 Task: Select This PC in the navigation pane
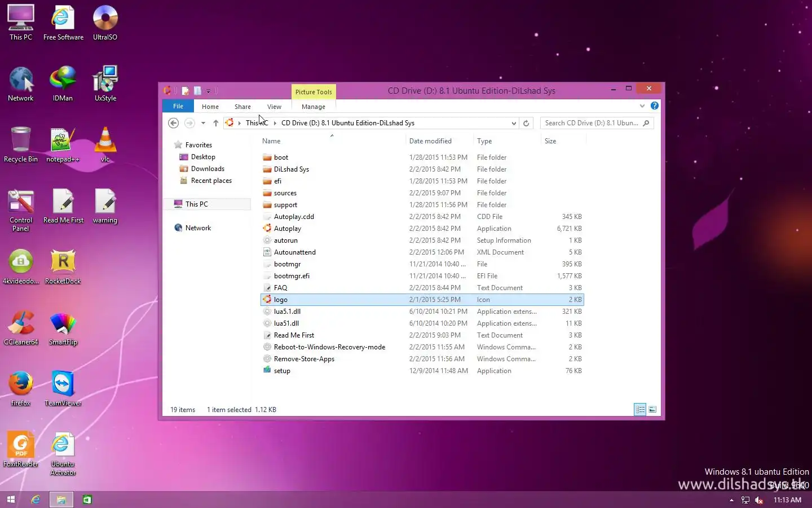207,204
